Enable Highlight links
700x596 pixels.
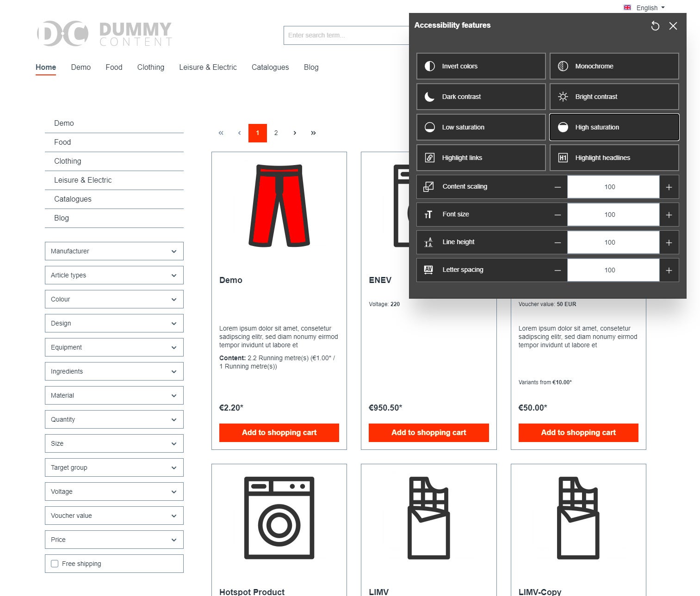[481, 158]
